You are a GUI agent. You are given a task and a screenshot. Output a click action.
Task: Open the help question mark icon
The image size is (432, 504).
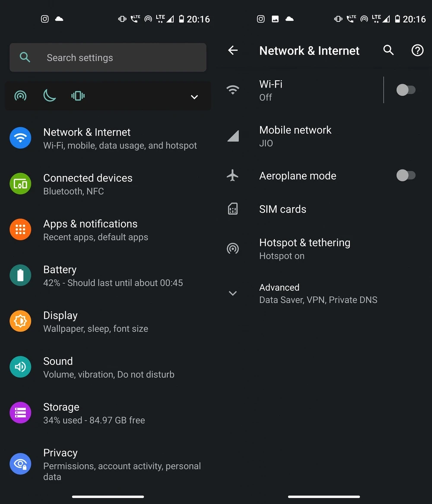tap(417, 51)
